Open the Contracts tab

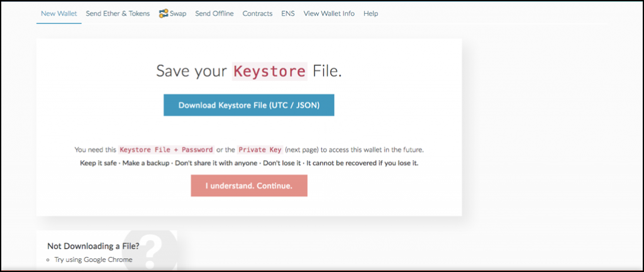click(x=257, y=13)
